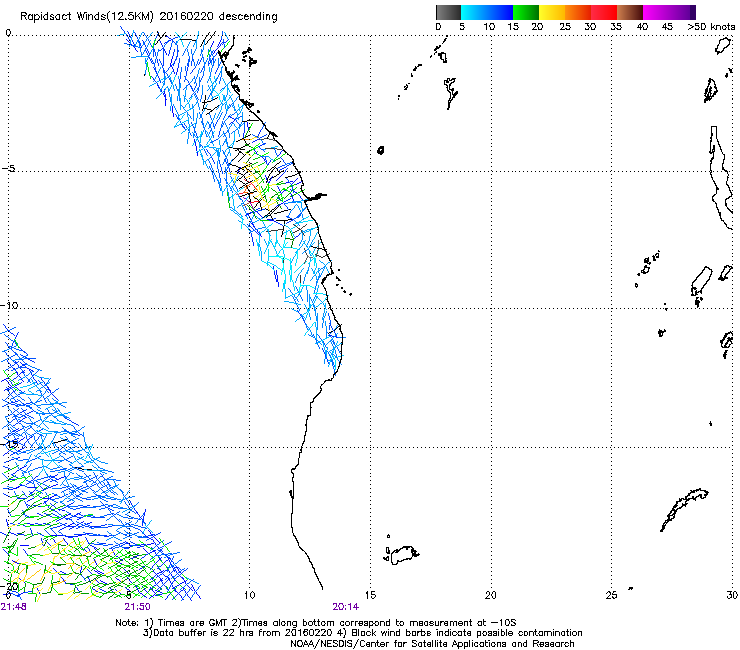The width and height of the screenshot is (740, 650).
Task: Click the cyan-to-blue 5–15 knots legend segment
Action: (487, 12)
